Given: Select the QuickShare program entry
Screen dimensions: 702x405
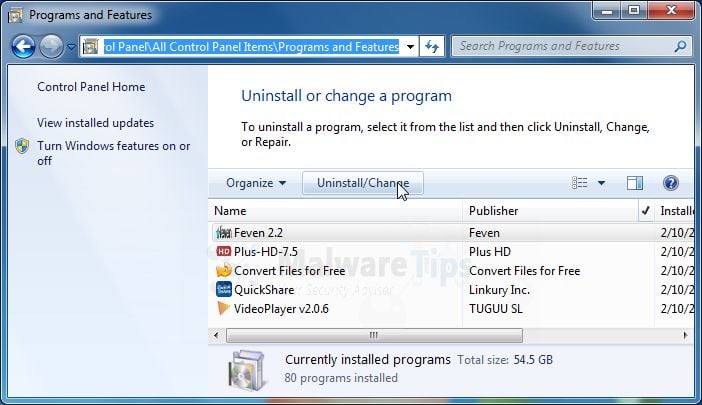Looking at the screenshot, I should 264,290.
